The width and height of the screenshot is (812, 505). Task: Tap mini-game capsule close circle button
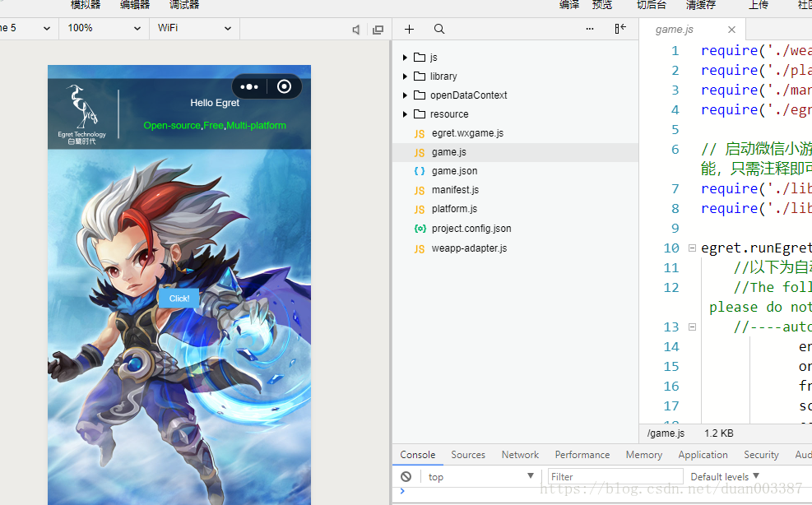(x=284, y=86)
